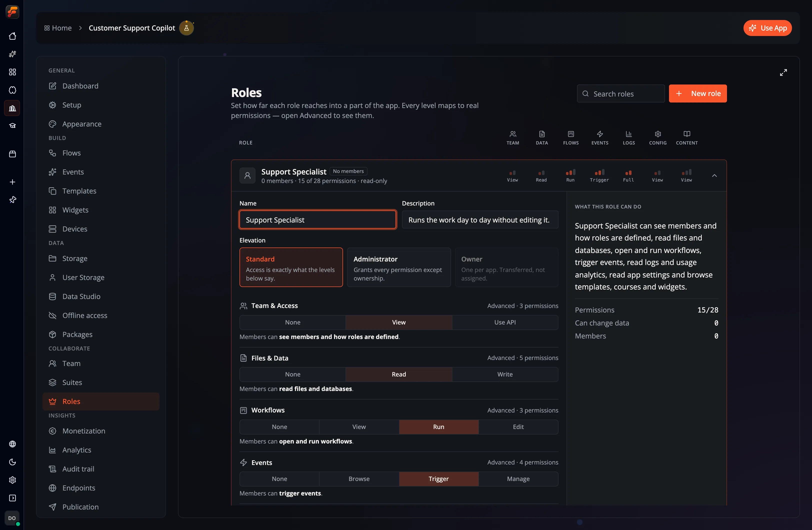Toggle dark mode moon icon

pos(12,462)
